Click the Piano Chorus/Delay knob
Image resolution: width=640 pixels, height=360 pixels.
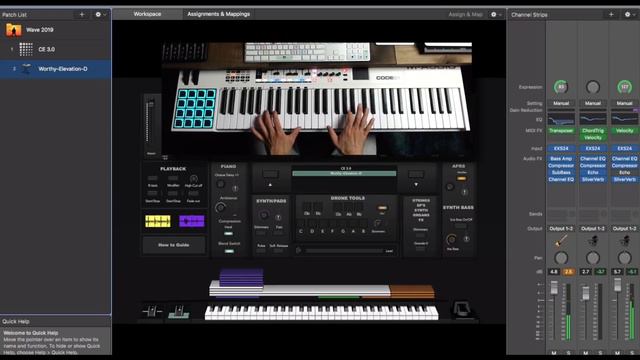(x=220, y=184)
